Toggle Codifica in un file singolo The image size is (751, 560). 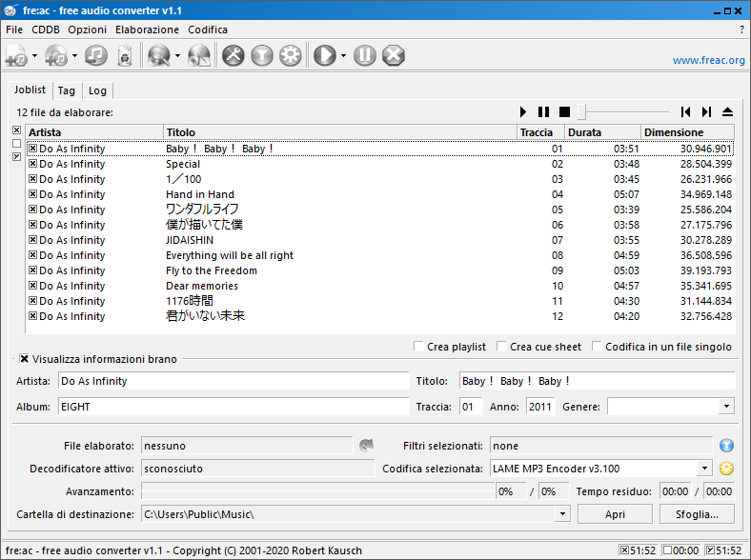pos(598,347)
